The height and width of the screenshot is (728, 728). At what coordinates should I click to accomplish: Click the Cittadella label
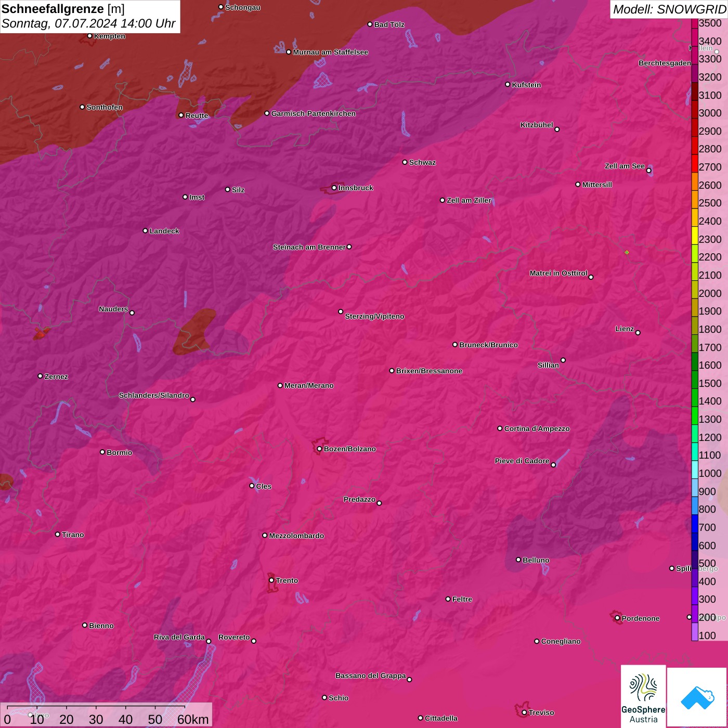[x=441, y=718]
